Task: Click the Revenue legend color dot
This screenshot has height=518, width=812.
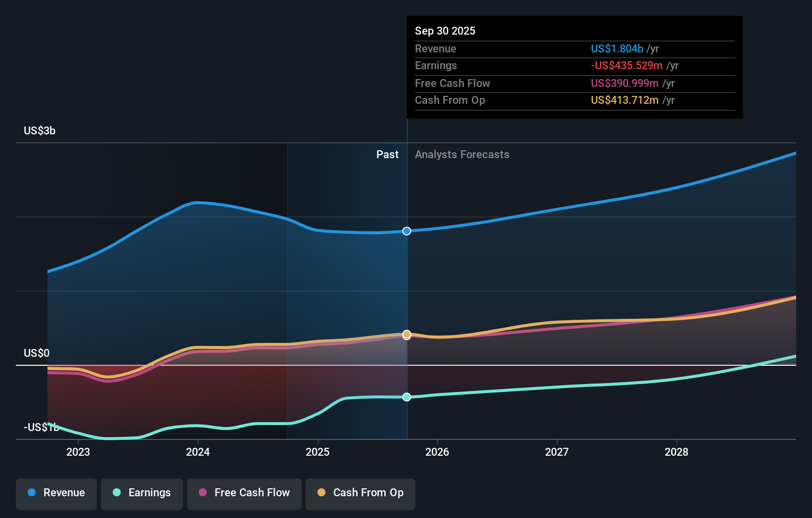Action: click(x=32, y=493)
